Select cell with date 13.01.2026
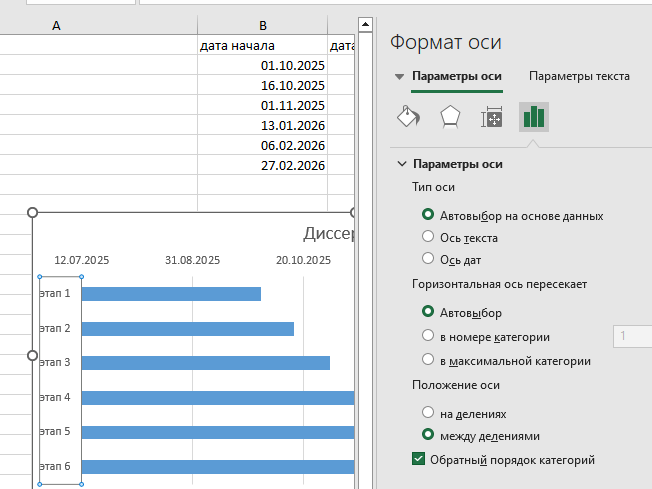The height and width of the screenshot is (489, 652). point(262,125)
